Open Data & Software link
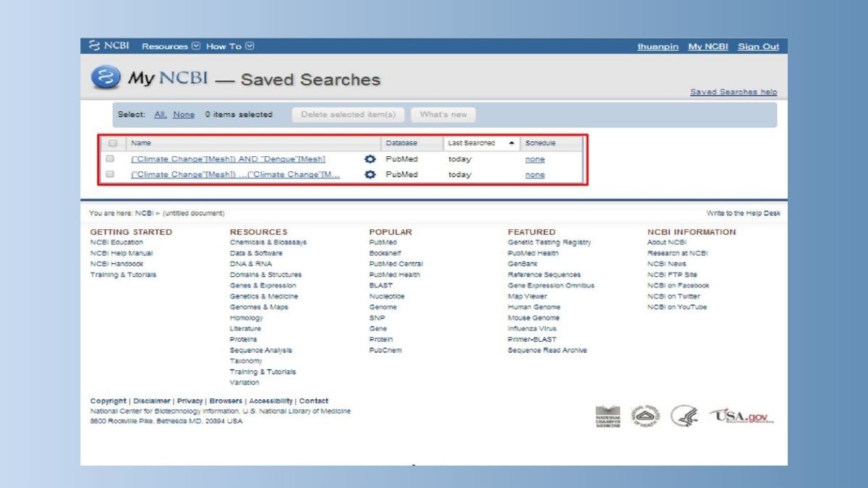This screenshot has width=868, height=488. pos(256,253)
